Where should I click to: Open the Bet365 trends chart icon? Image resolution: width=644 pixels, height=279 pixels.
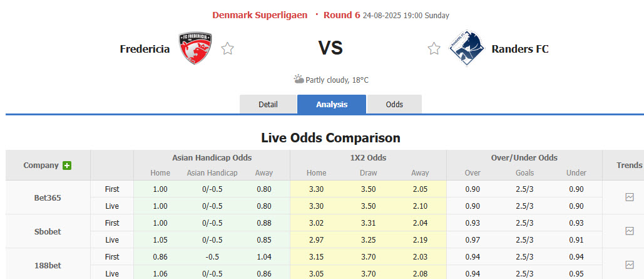(x=630, y=197)
